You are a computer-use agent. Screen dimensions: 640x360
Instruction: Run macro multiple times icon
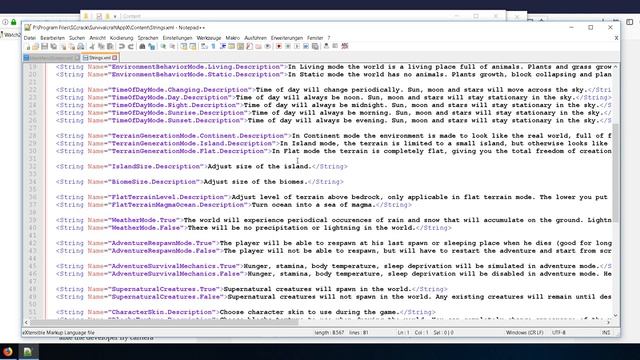[306, 46]
